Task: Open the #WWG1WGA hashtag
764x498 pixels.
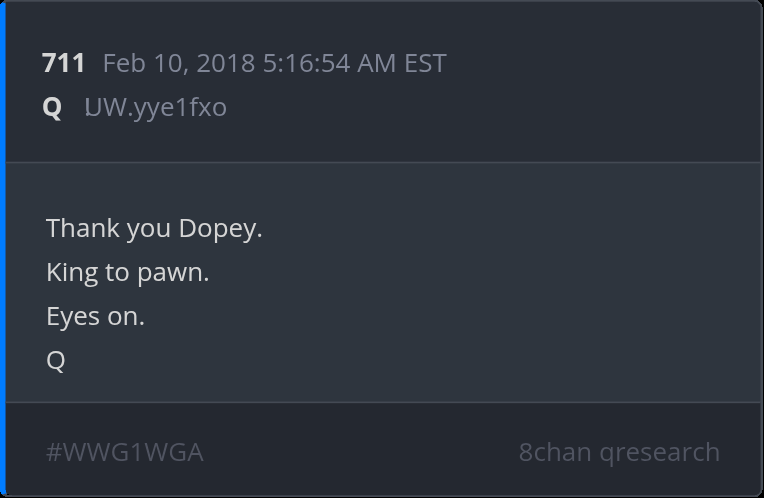Action: click(x=125, y=452)
